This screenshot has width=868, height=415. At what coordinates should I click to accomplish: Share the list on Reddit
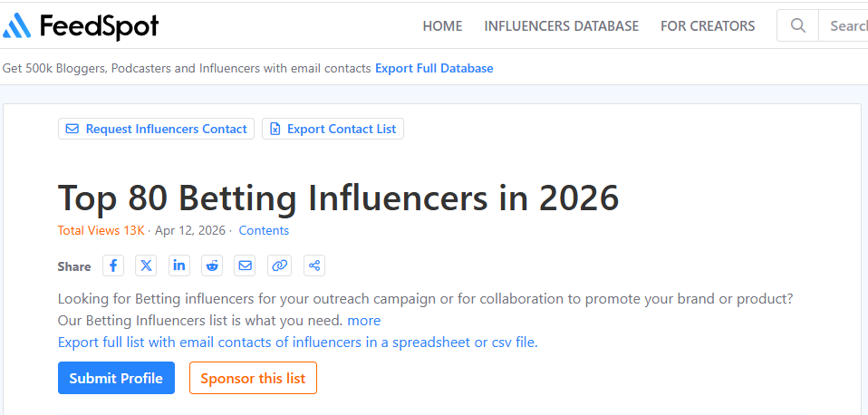[x=212, y=265]
